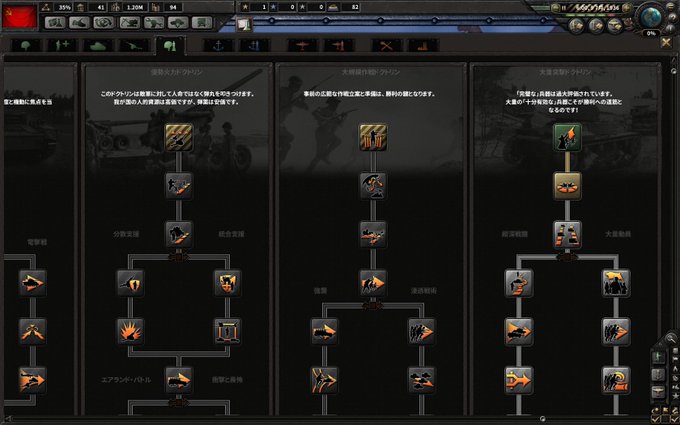680x425 pixels.
Task: Select the doctrine node between エアランド・バトル and 衝撃と畏怖
Action: (x=179, y=380)
